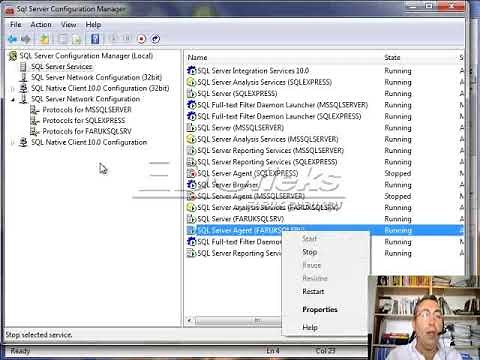Select "SQL Full-text Filter Daemon" row below highlighted row
This screenshot has width=480, height=360.
(x=234, y=242)
